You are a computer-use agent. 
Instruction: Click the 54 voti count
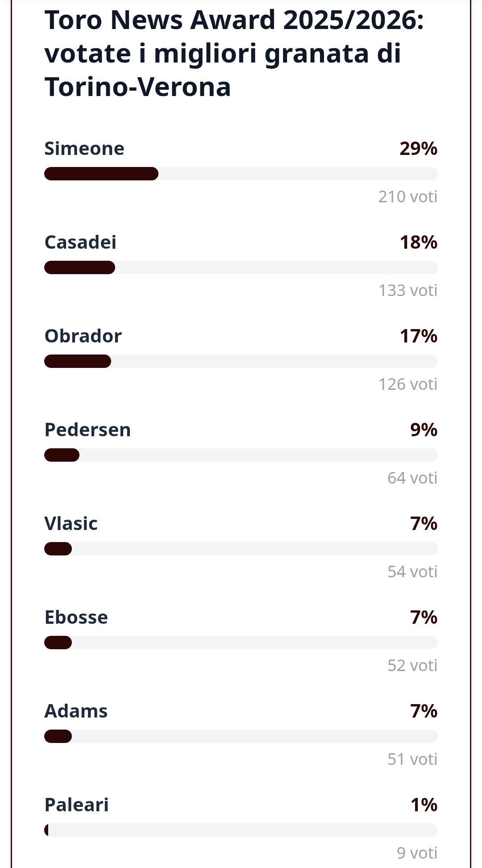point(412,572)
